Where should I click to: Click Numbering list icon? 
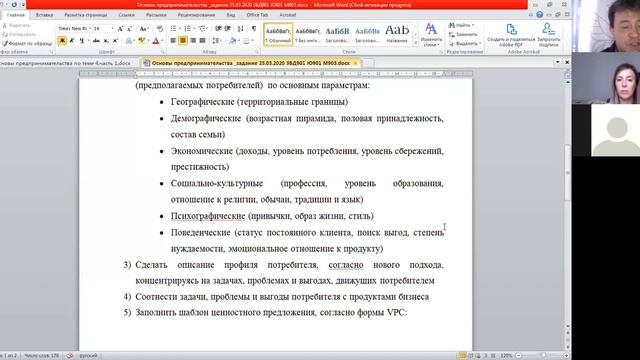click(x=188, y=29)
